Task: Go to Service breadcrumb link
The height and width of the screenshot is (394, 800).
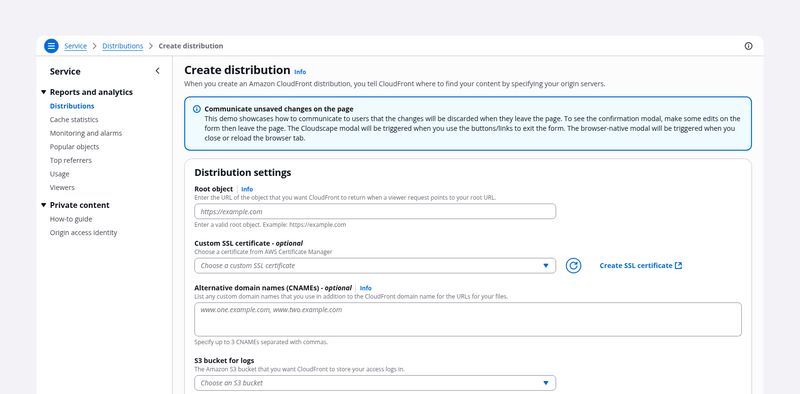Action: pyautogui.click(x=76, y=46)
